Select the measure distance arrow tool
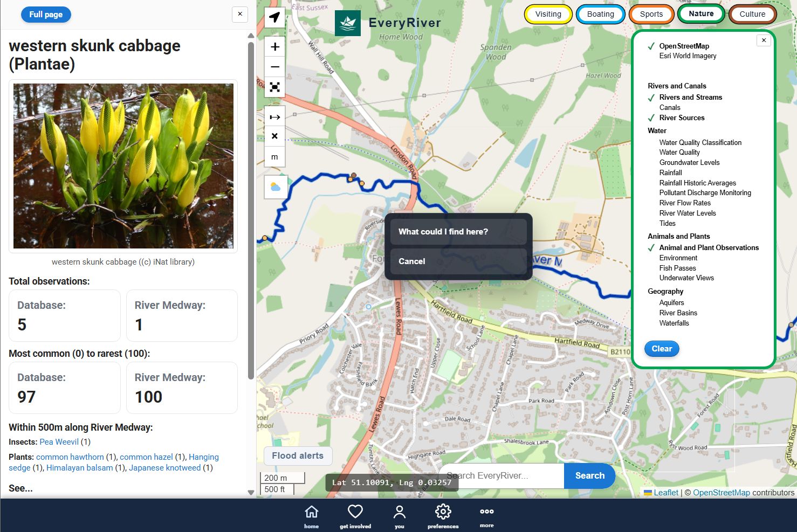 coord(275,117)
